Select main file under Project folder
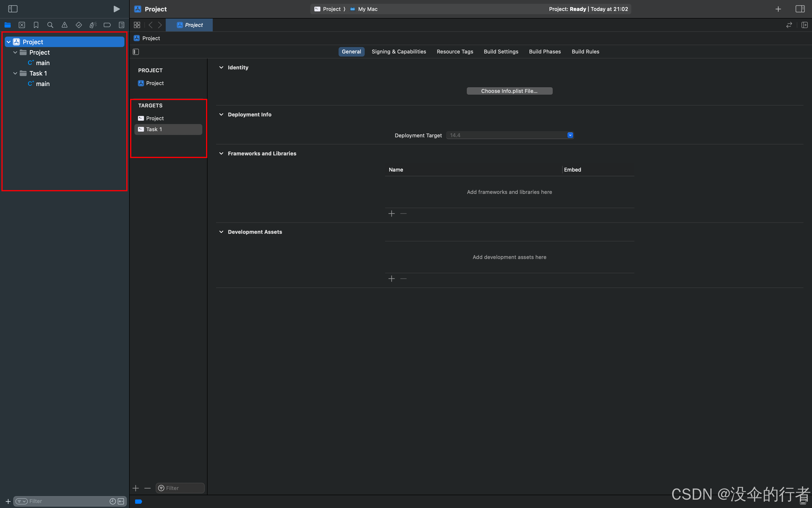This screenshot has width=812, height=508. (39, 63)
